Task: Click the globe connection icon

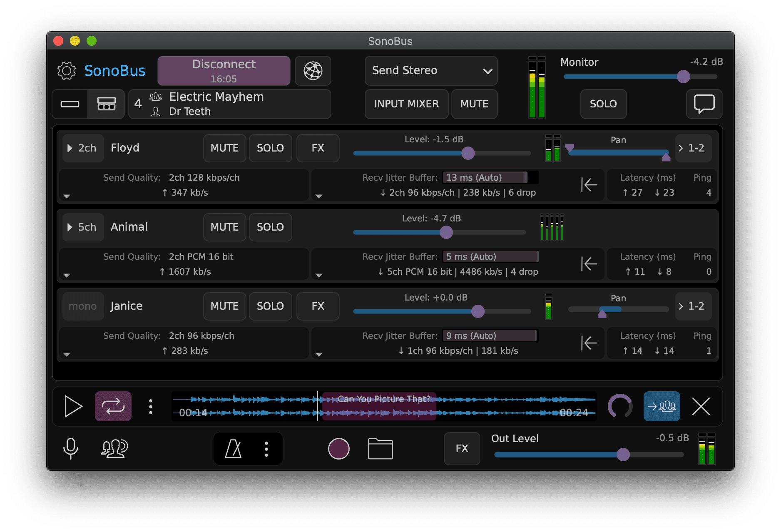Action: (x=312, y=71)
